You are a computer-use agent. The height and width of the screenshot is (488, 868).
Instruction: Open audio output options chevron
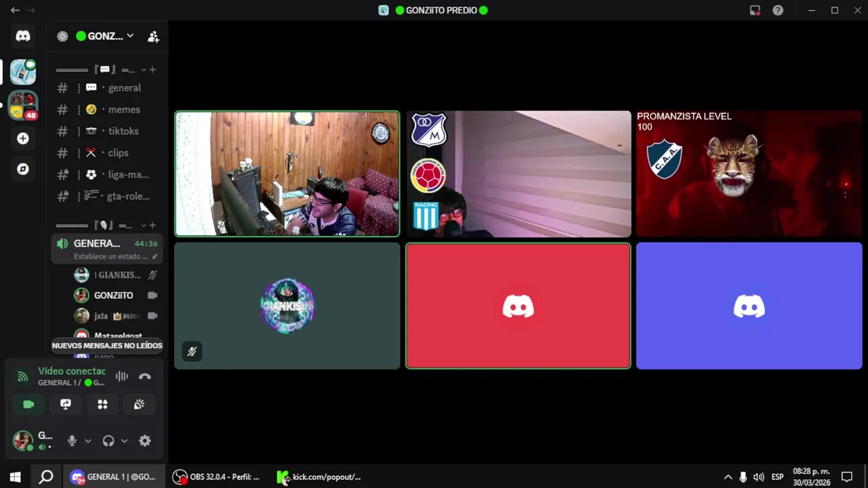point(124,441)
